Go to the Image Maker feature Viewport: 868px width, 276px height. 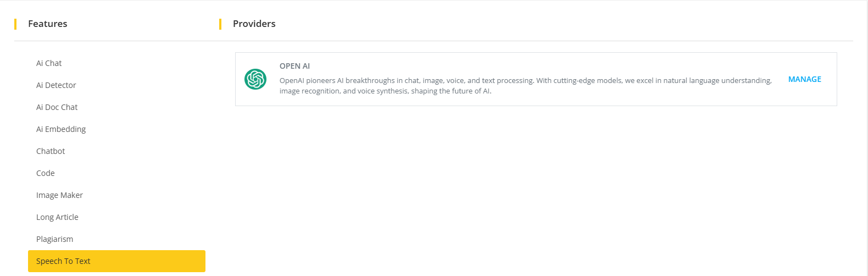point(59,195)
